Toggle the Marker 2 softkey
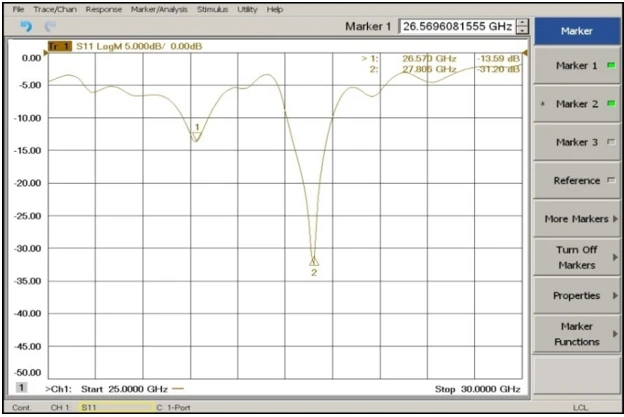The width and height of the screenshot is (624, 417). [x=577, y=104]
